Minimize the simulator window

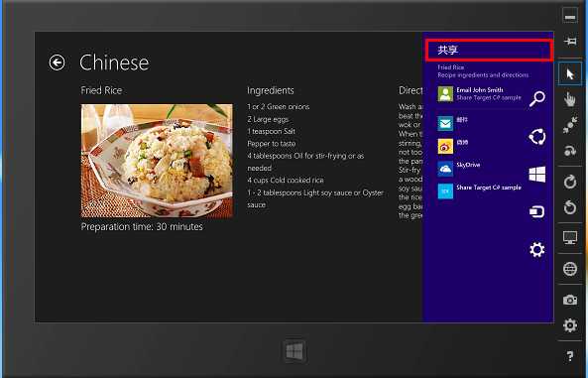point(570,17)
